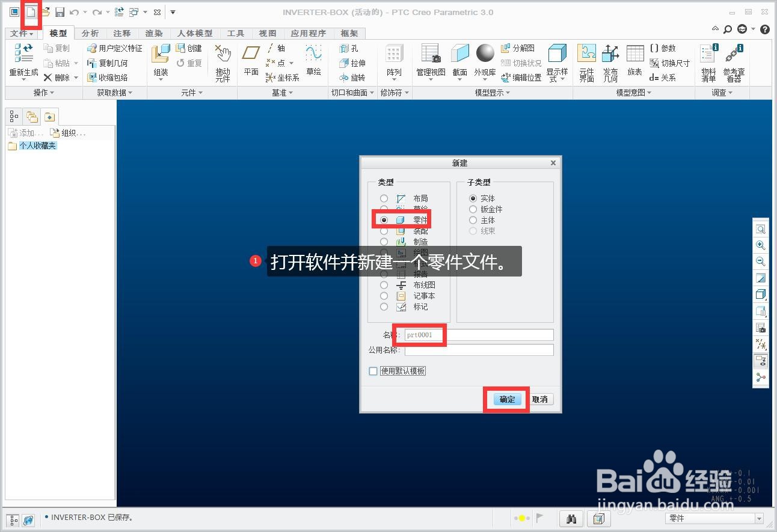This screenshot has height=532, width=777.
Task: Click the 组织 organize favorites button
Action: click(68, 133)
